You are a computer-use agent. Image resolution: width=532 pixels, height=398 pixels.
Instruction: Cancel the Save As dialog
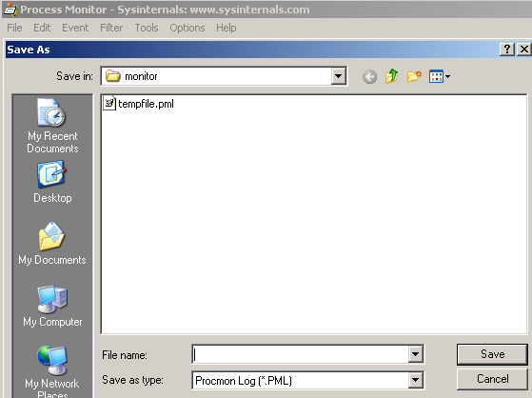[x=492, y=379]
